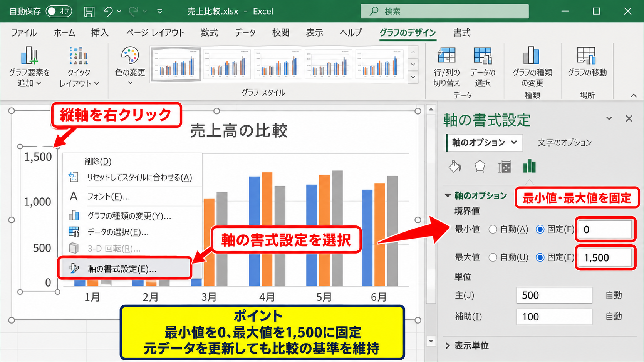Open the 書式 tab
Image resolution: width=644 pixels, height=362 pixels.
click(462, 33)
